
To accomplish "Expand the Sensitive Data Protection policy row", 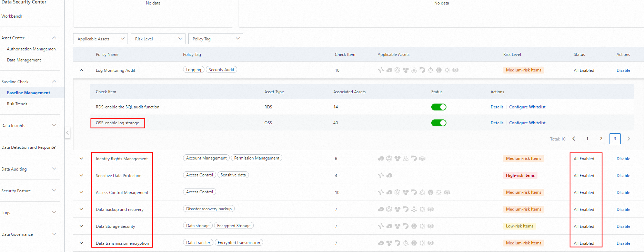I will (x=81, y=175).
